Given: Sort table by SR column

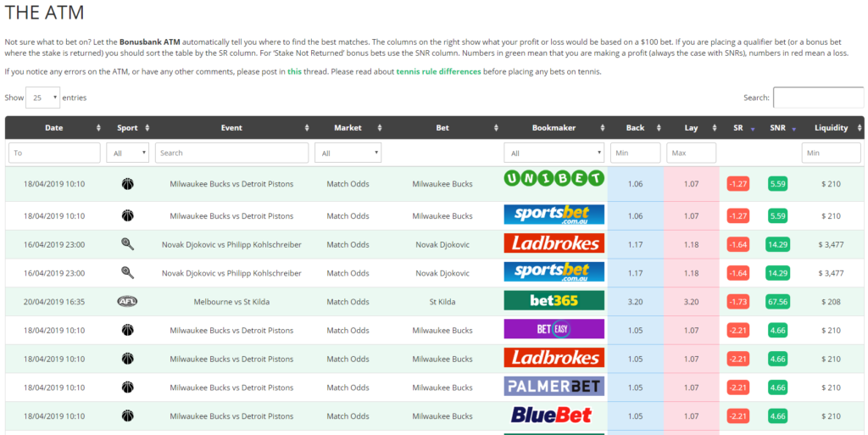Looking at the screenshot, I should 738,128.
